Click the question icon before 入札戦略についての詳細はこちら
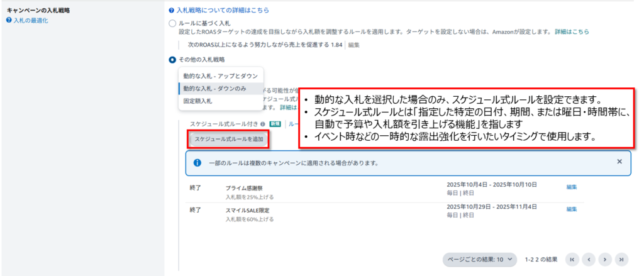 coord(171,10)
